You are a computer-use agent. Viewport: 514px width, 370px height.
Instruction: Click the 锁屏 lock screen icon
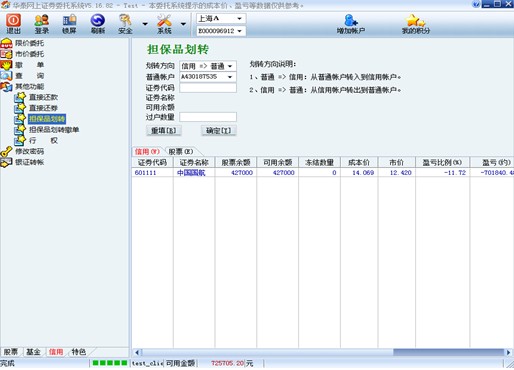(x=69, y=21)
